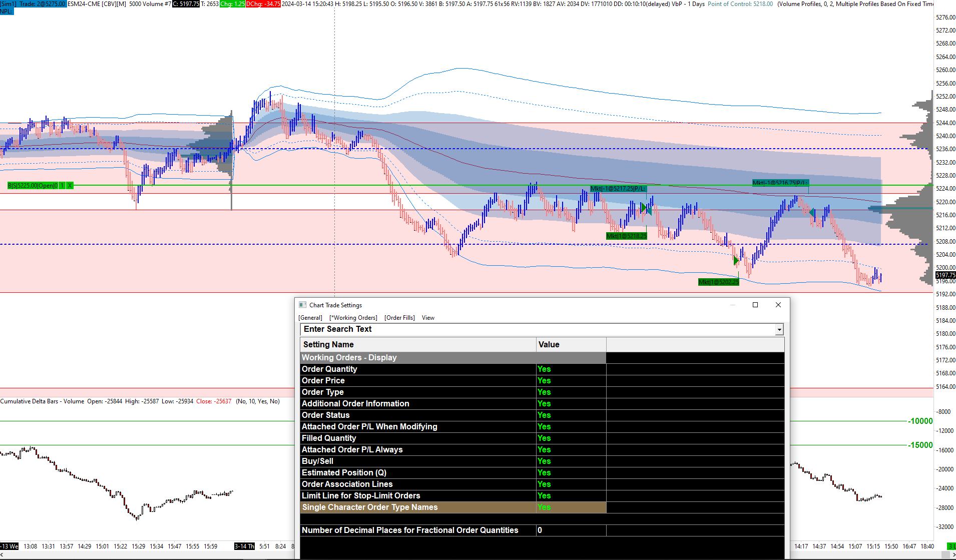Click the order quantity box showing 1 on the order line
Screen dimensions: 956x560
[62, 186]
